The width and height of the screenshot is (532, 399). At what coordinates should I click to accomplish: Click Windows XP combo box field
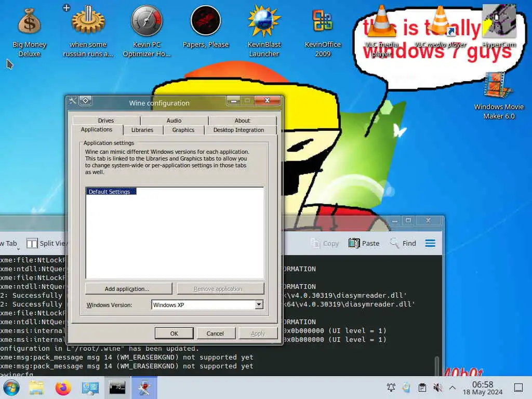tap(207, 304)
